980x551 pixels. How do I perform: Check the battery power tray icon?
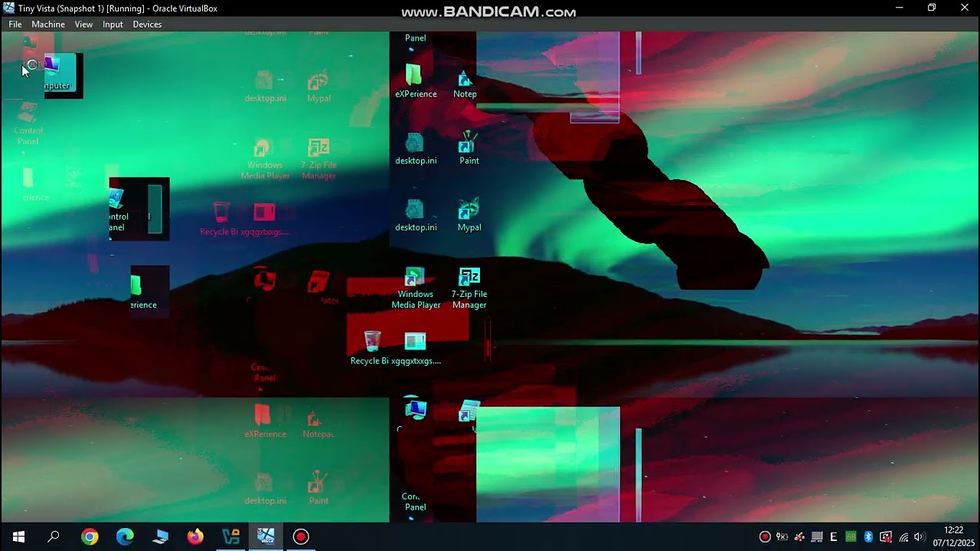[x=782, y=536]
